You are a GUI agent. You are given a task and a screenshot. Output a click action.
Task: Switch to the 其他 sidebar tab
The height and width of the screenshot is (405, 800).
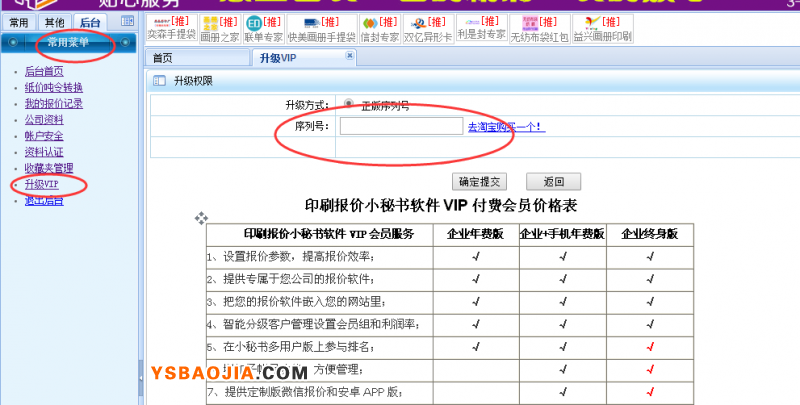point(55,22)
